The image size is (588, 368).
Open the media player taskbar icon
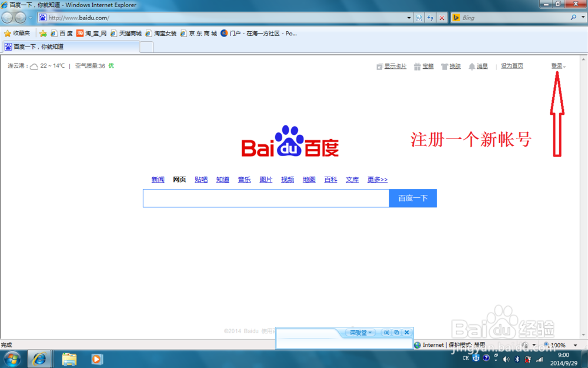96,359
